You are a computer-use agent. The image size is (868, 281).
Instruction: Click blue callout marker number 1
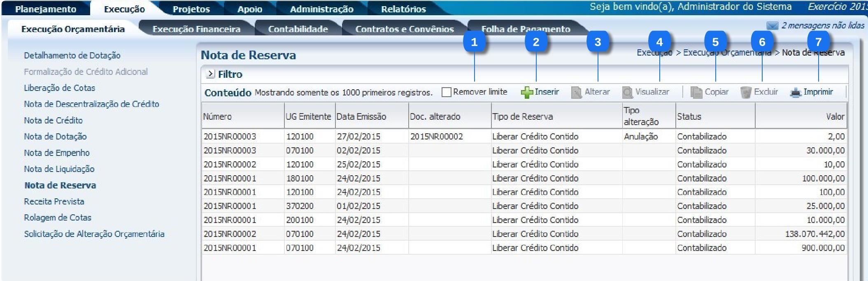click(474, 42)
